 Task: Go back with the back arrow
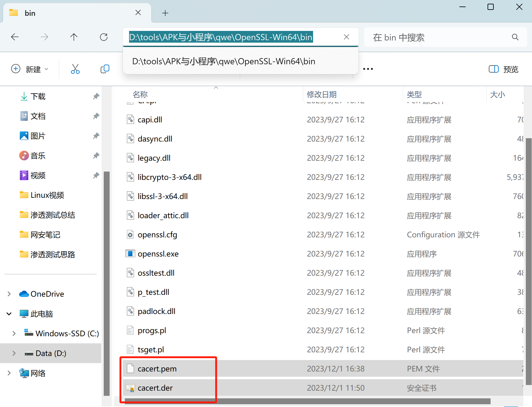(x=15, y=37)
